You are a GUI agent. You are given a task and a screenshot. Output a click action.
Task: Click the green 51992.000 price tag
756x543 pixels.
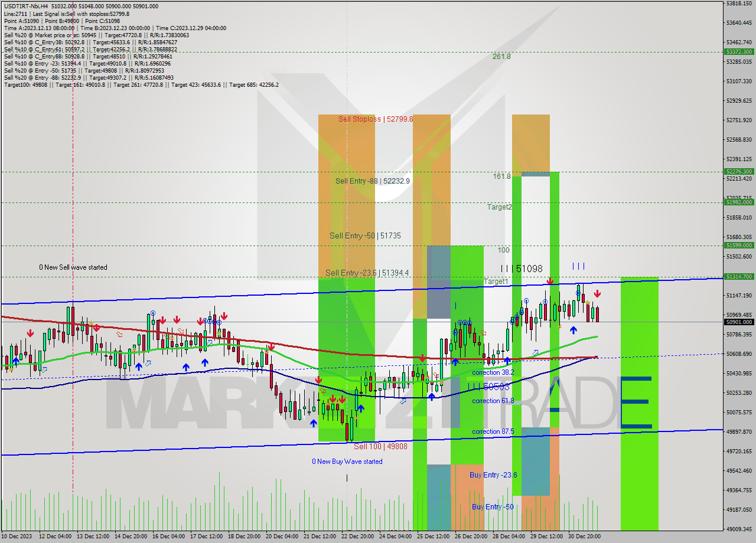click(x=738, y=202)
